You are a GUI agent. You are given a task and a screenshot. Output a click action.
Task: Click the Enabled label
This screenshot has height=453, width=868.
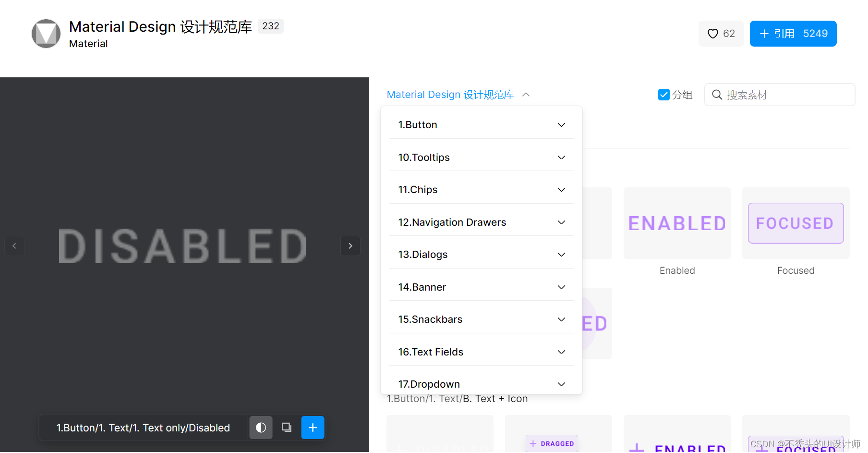click(x=677, y=270)
